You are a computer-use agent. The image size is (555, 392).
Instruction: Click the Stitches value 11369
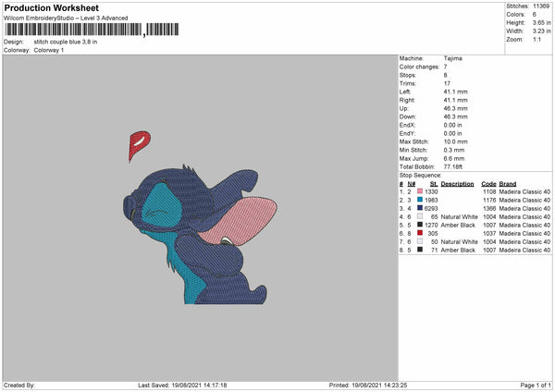point(541,6)
